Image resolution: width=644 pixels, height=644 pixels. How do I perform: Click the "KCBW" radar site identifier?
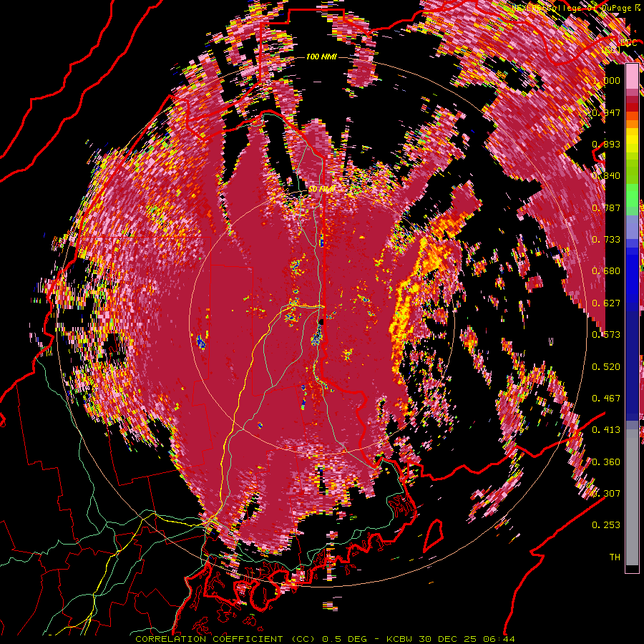[401, 639]
